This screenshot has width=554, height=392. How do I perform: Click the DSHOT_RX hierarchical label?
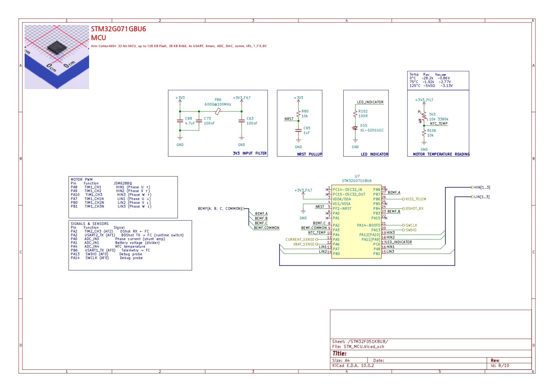(413, 208)
